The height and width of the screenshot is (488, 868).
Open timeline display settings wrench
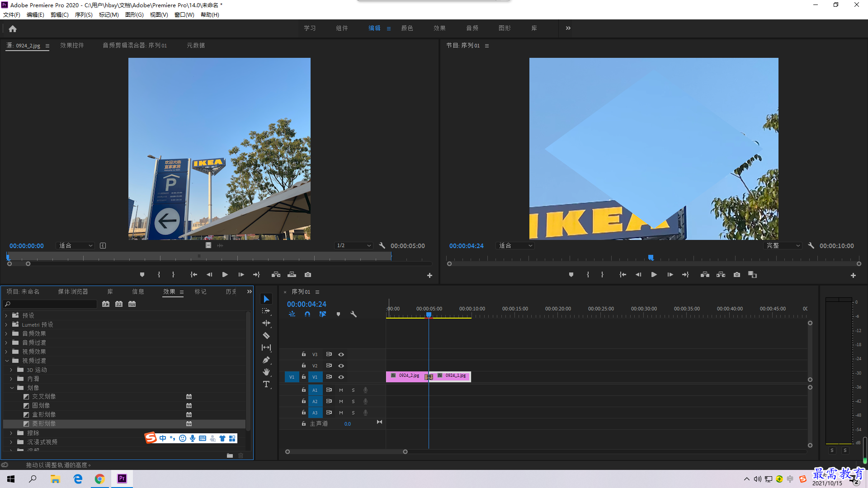click(x=354, y=314)
